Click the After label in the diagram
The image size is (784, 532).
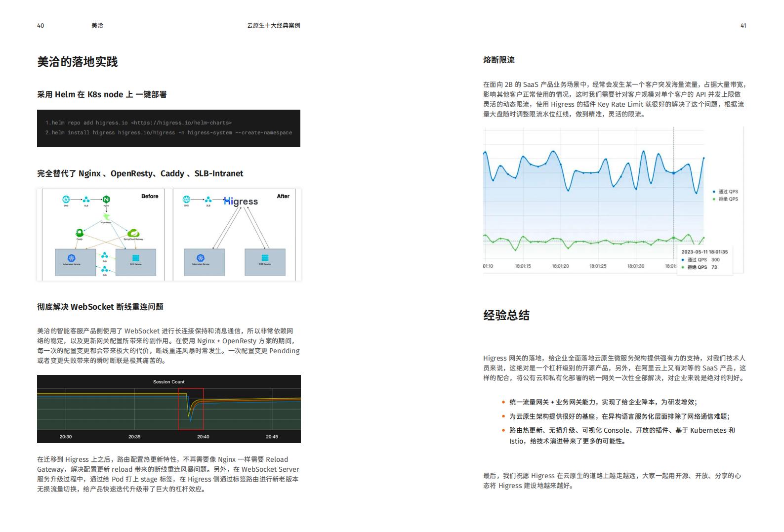(283, 196)
